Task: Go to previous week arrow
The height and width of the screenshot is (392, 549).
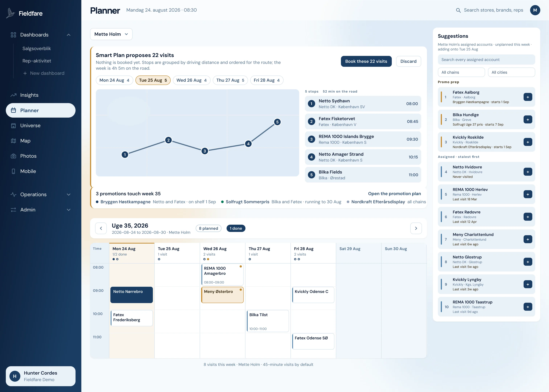Action: tap(101, 228)
